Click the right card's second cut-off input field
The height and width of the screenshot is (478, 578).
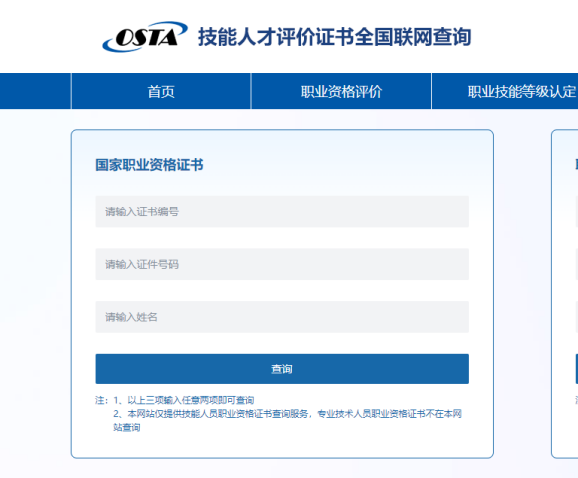pyautogui.click(x=577, y=264)
